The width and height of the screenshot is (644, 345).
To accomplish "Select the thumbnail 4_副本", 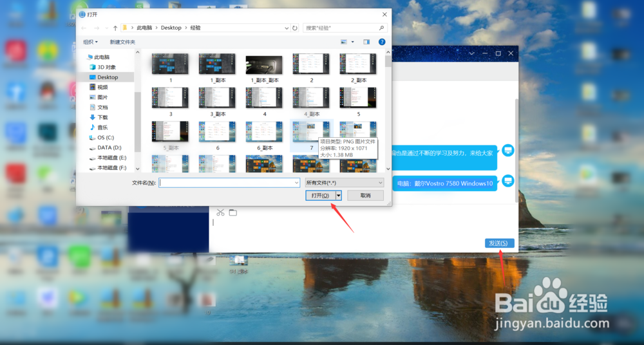I will point(311,102).
